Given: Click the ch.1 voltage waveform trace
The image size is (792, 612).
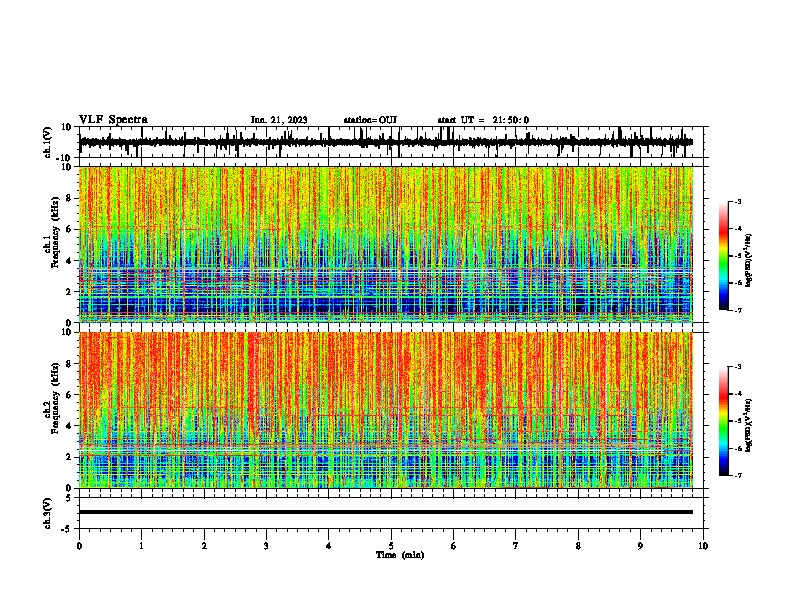Looking at the screenshot, I should tap(386, 142).
